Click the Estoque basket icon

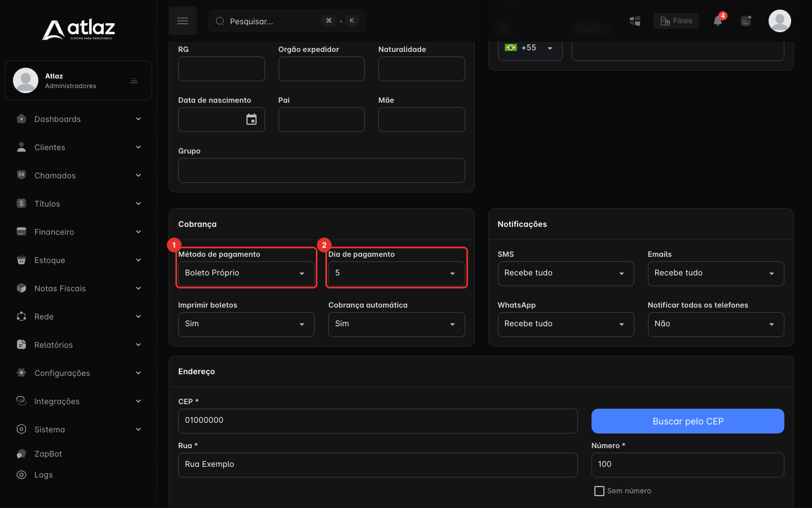click(21, 260)
